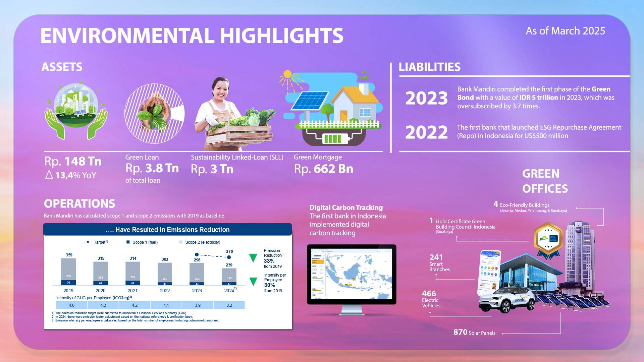Click the 4.6 intensity cell for 2019

71,305
